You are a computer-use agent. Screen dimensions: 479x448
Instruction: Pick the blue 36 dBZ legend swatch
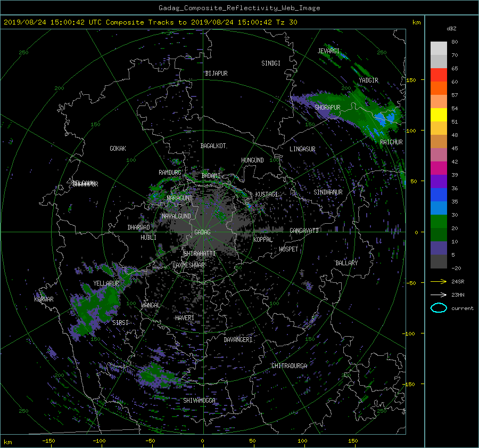[x=439, y=195]
